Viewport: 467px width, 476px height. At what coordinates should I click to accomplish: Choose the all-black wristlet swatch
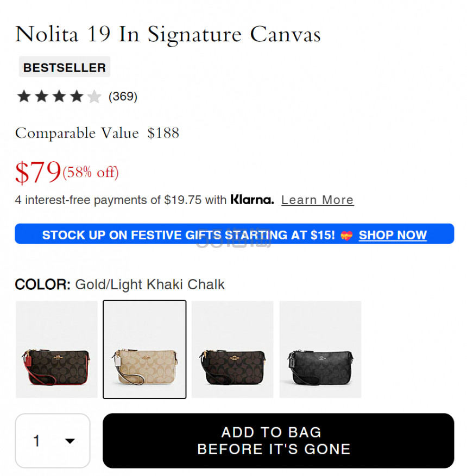pyautogui.click(x=320, y=350)
